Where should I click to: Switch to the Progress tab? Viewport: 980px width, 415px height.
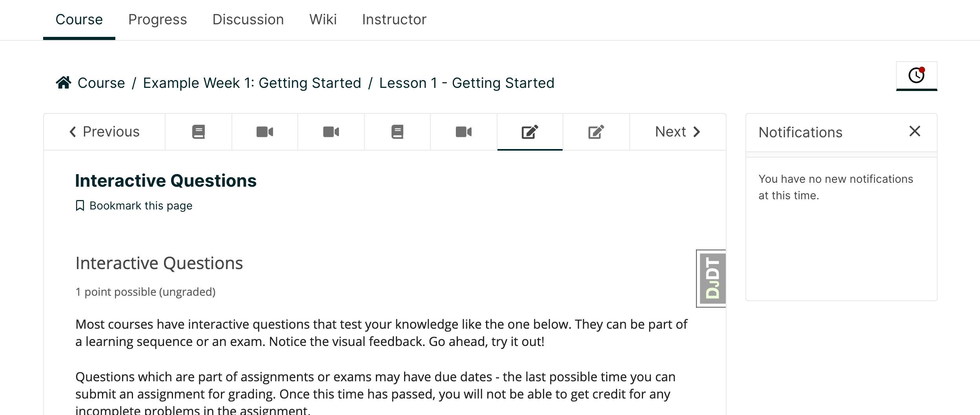coord(158,20)
